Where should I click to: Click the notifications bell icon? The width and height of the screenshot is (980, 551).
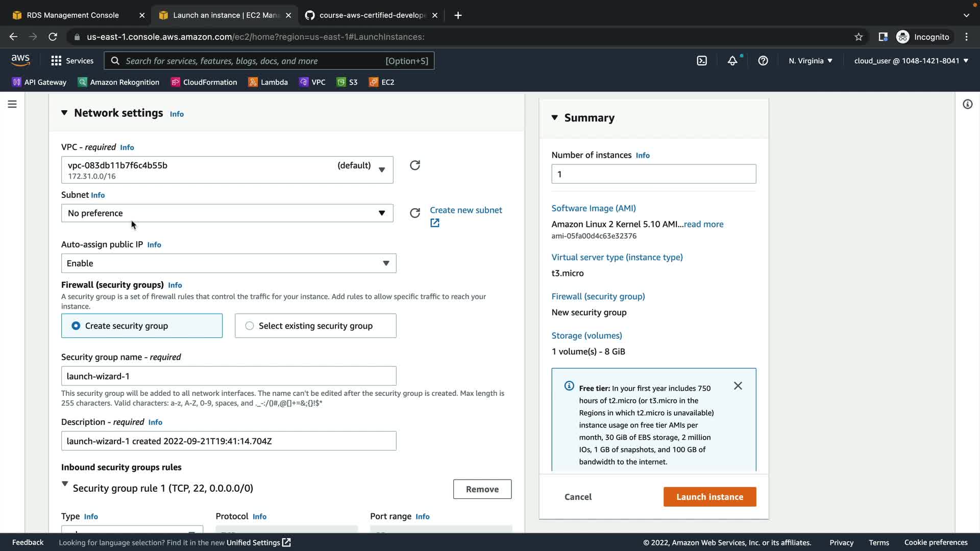click(x=732, y=61)
